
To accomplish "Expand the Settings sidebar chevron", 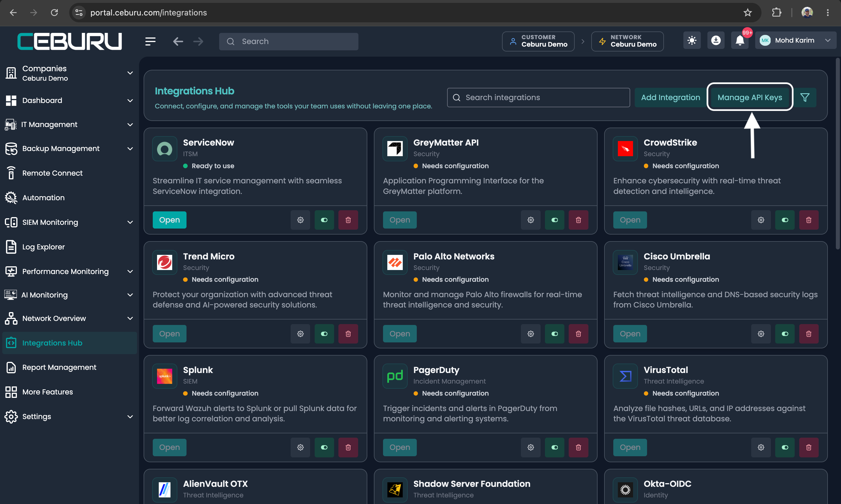I will [x=130, y=417].
